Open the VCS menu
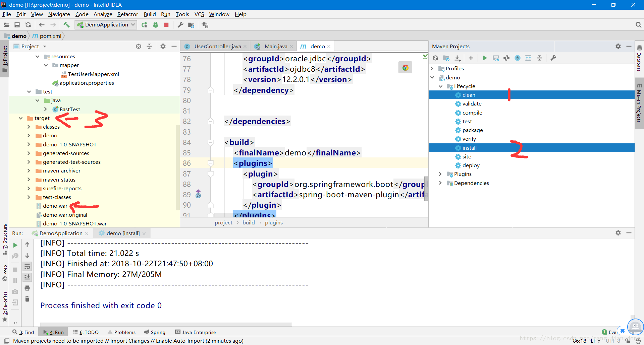644x345 pixels. pos(199,14)
